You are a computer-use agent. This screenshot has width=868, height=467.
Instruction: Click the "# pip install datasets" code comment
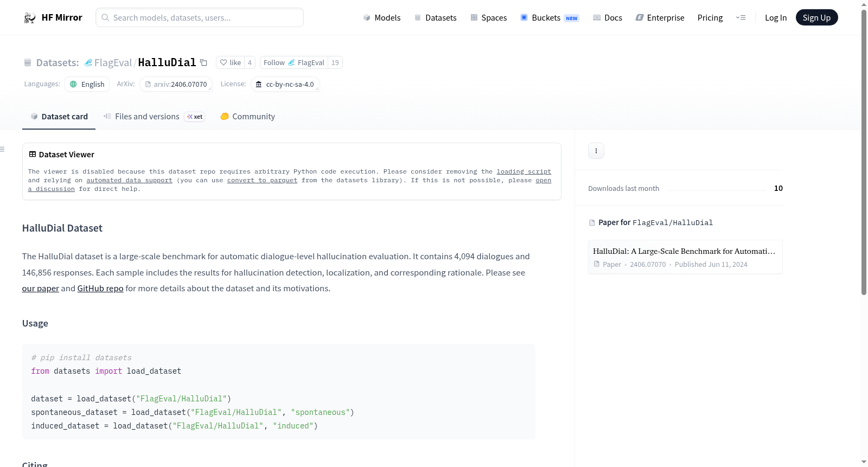81,357
